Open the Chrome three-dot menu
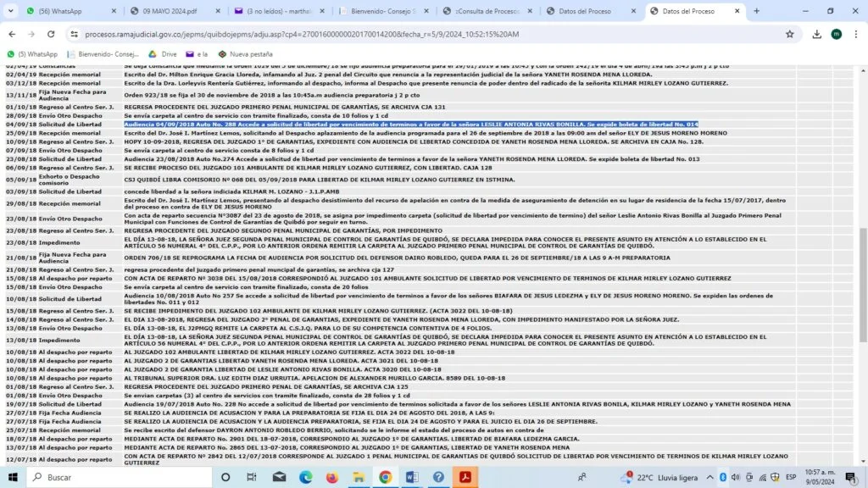The width and height of the screenshot is (868, 488). (856, 34)
